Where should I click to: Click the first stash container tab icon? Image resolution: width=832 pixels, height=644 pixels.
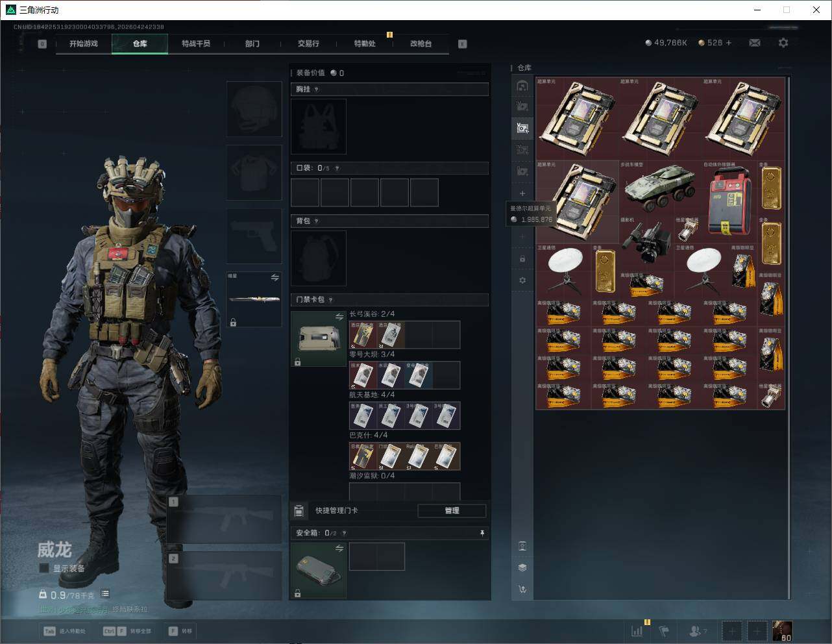pos(522,85)
